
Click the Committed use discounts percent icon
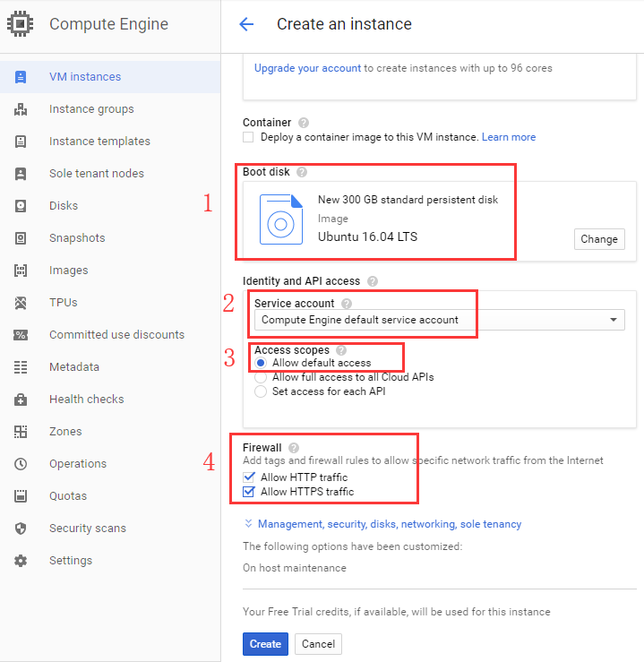(21, 335)
